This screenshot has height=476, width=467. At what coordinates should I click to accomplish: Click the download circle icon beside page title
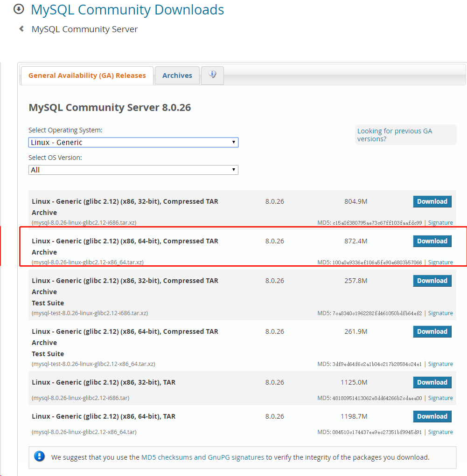pyautogui.click(x=19, y=9)
